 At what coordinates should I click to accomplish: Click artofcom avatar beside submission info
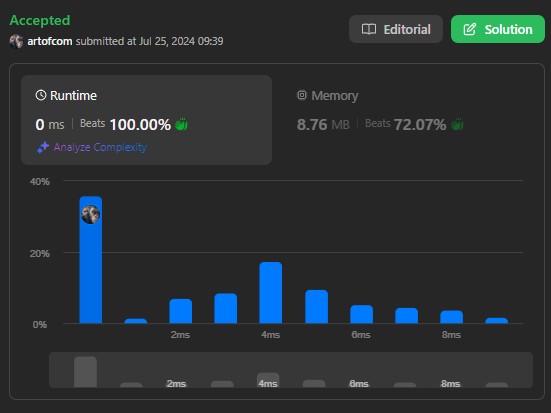click(16, 41)
